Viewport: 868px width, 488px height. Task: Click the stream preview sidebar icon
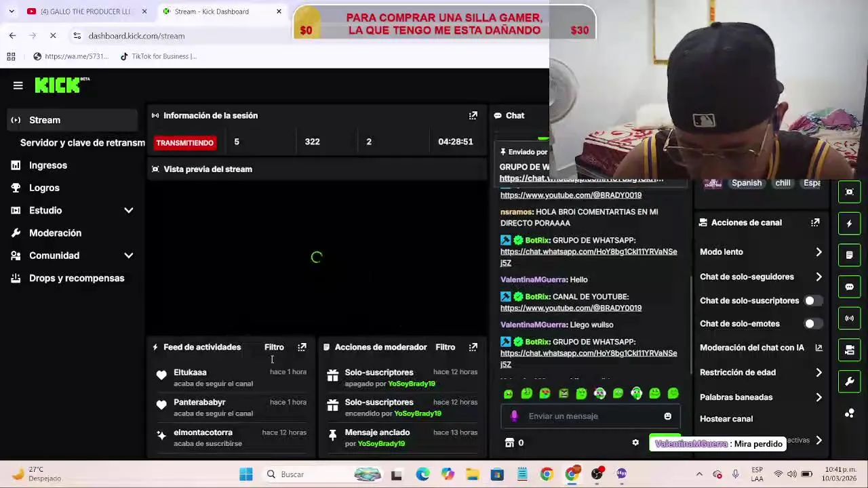[x=849, y=192]
